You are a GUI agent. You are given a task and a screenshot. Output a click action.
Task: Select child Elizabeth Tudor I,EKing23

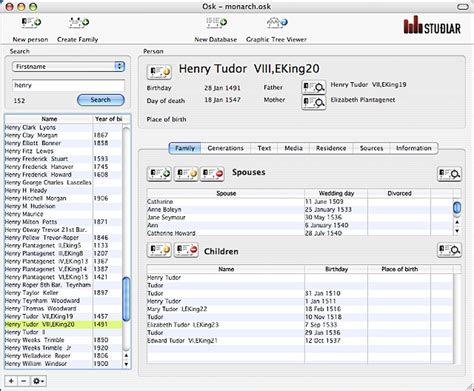[x=300, y=325]
